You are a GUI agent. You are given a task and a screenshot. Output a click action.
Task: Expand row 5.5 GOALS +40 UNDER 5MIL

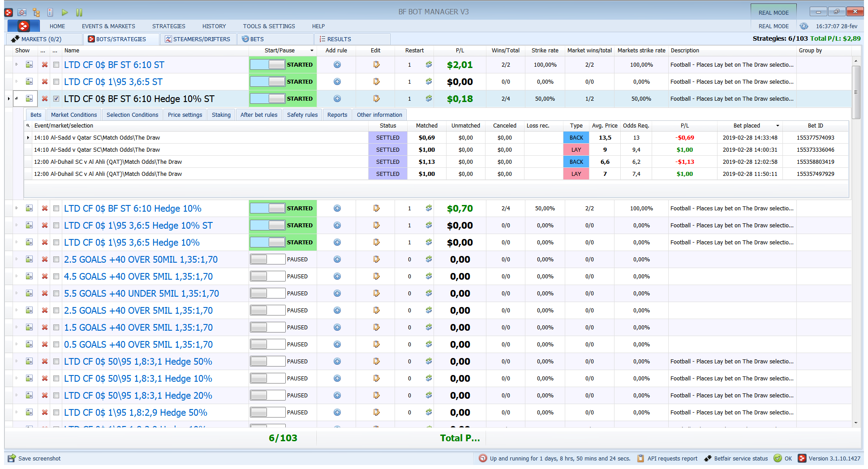(17, 293)
